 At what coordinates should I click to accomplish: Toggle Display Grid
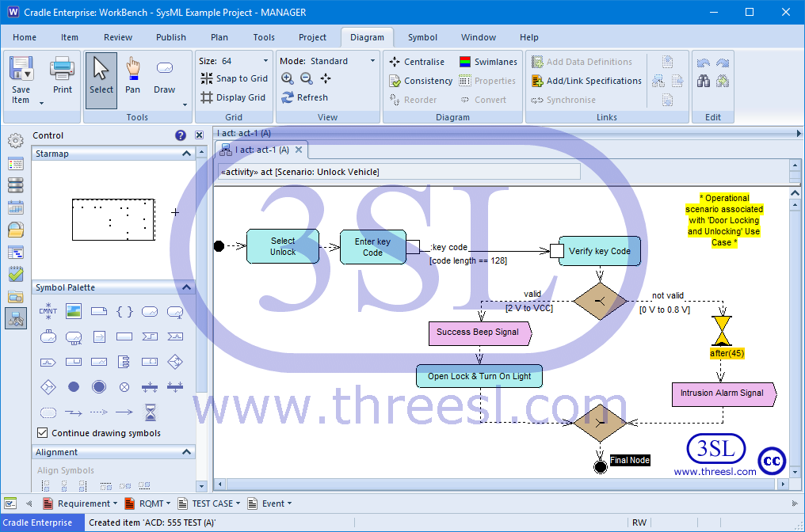tap(233, 97)
